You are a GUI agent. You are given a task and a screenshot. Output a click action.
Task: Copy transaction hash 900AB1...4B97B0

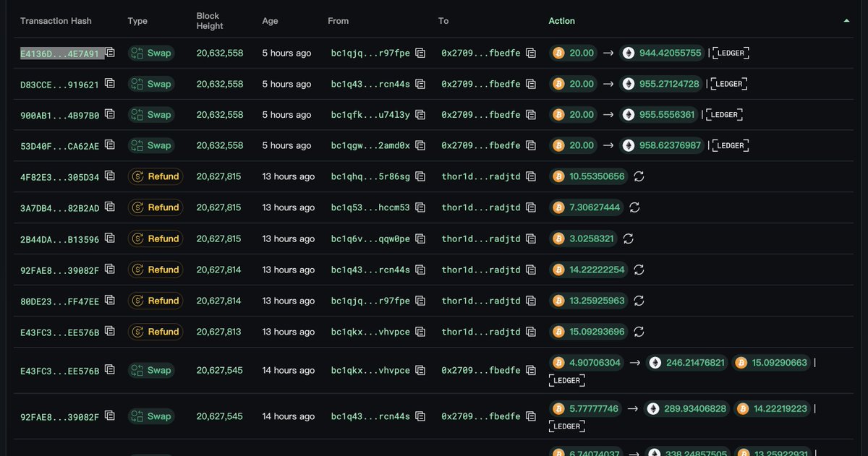coord(110,114)
